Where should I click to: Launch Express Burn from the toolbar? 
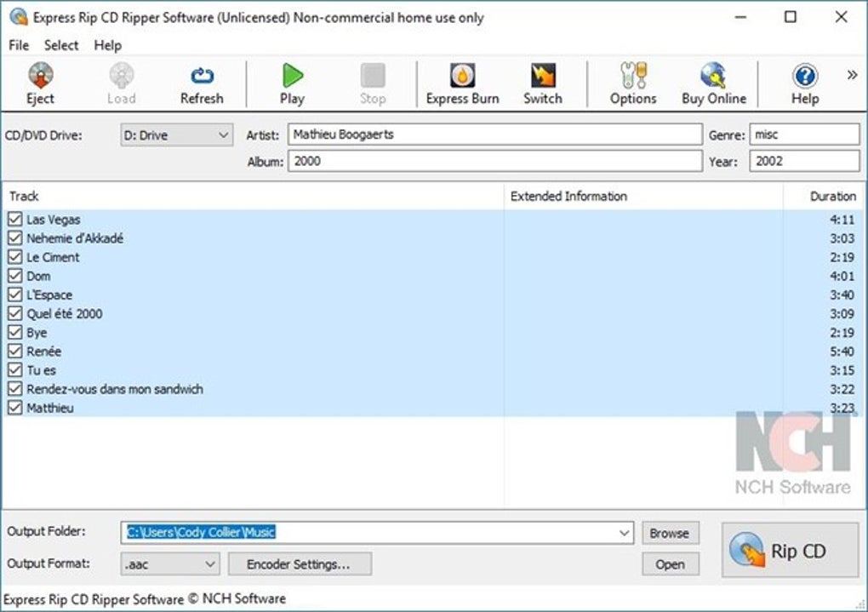(x=462, y=75)
